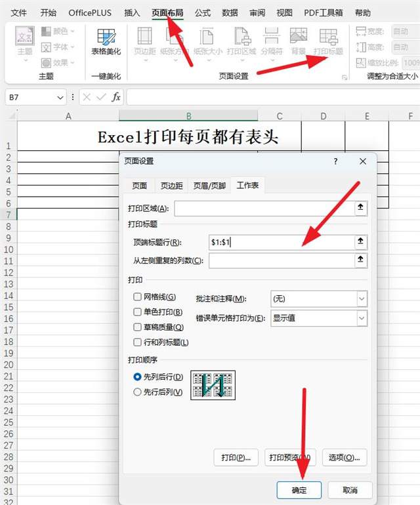Open the Cell errors as (错误单元格打印为) dropdown
420x505 pixels.
(x=319, y=318)
